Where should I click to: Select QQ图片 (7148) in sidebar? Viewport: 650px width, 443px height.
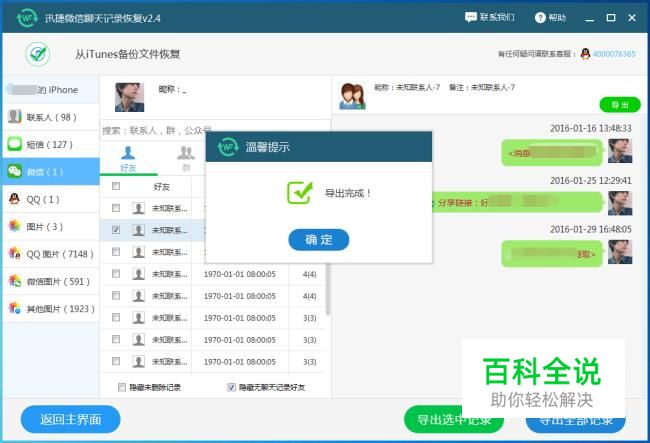51,254
